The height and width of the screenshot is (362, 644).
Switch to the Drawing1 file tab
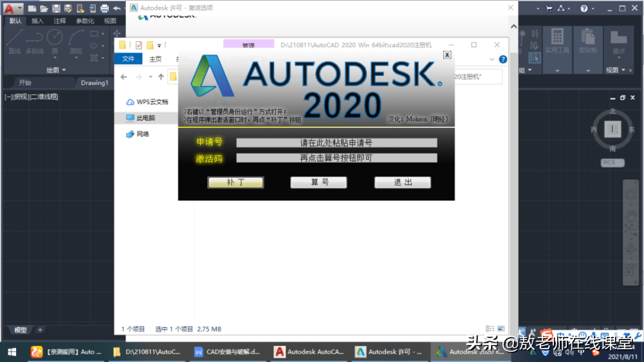[95, 82]
